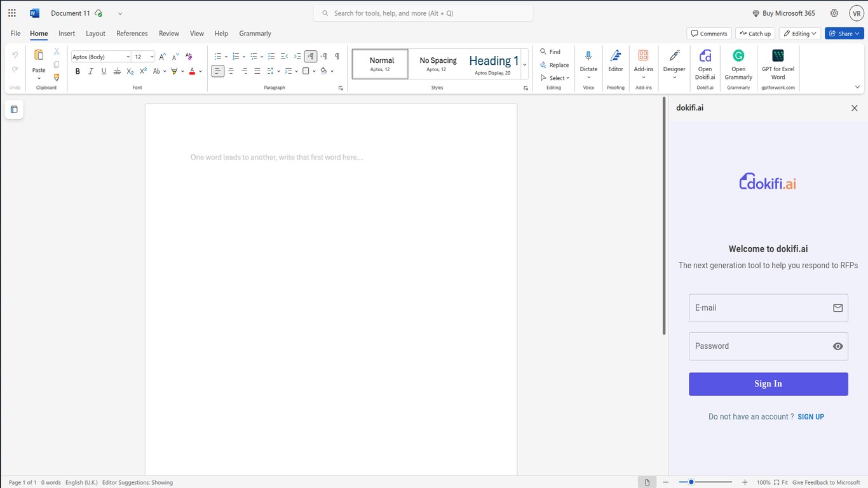
Task: Decrease the paragraph indent
Action: [284, 57]
